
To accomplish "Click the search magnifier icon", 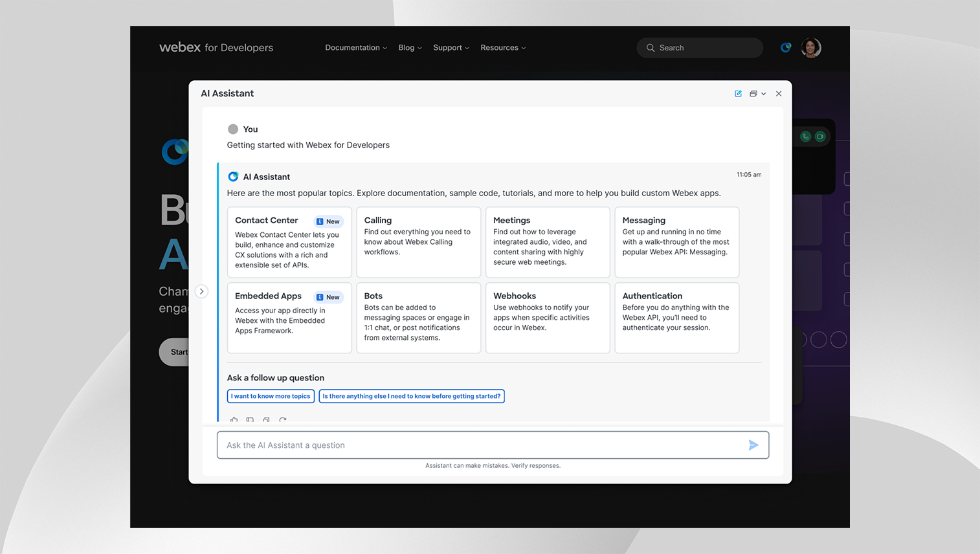I will coord(651,48).
